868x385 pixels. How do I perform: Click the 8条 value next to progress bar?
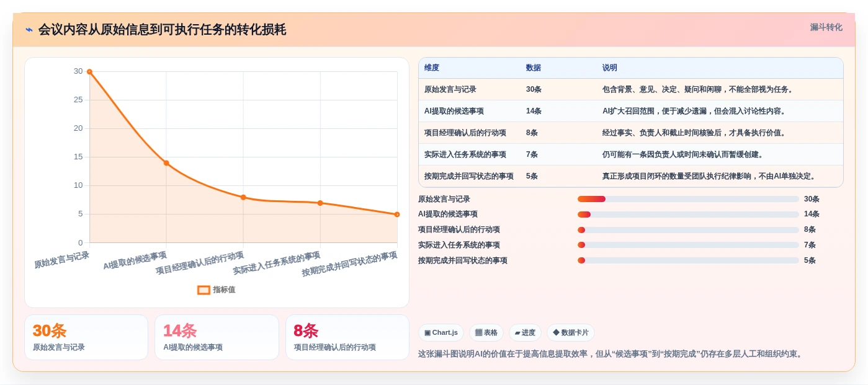coord(810,230)
